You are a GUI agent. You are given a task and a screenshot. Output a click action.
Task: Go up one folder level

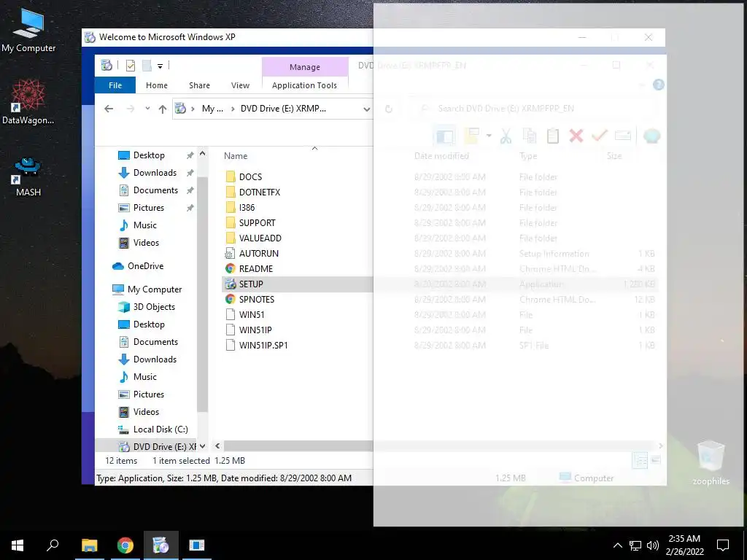[163, 109]
